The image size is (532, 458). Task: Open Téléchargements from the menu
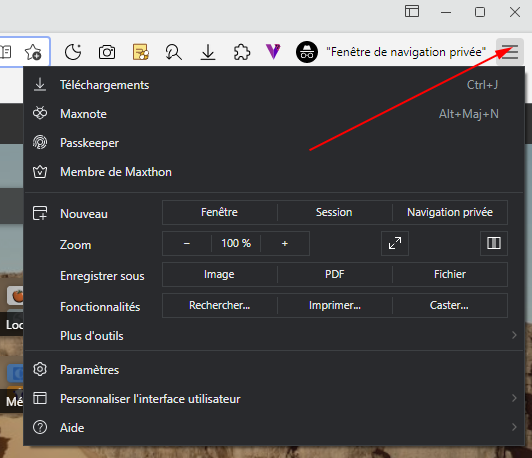click(x=274, y=85)
